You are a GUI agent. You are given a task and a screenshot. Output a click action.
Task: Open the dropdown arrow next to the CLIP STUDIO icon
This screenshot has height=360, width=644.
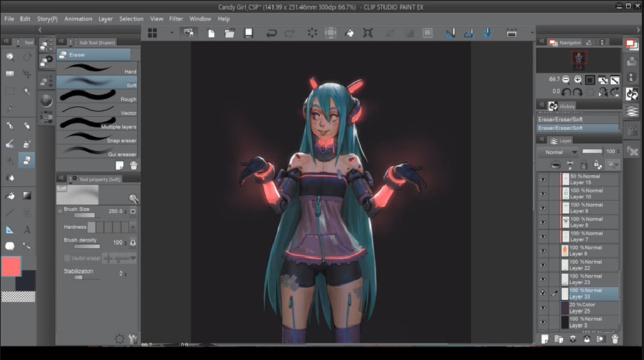172,33
